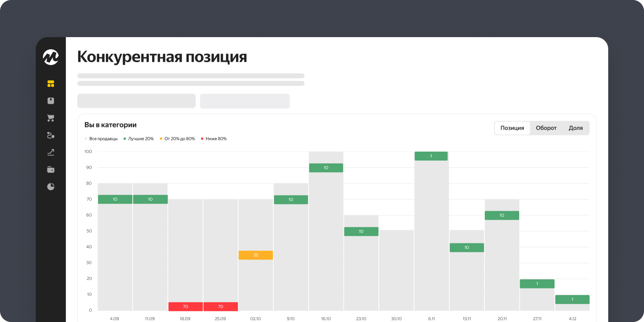The height and width of the screenshot is (322, 644).
Task: Toggle the "Ниже 80%" legend series
Action: click(214, 139)
